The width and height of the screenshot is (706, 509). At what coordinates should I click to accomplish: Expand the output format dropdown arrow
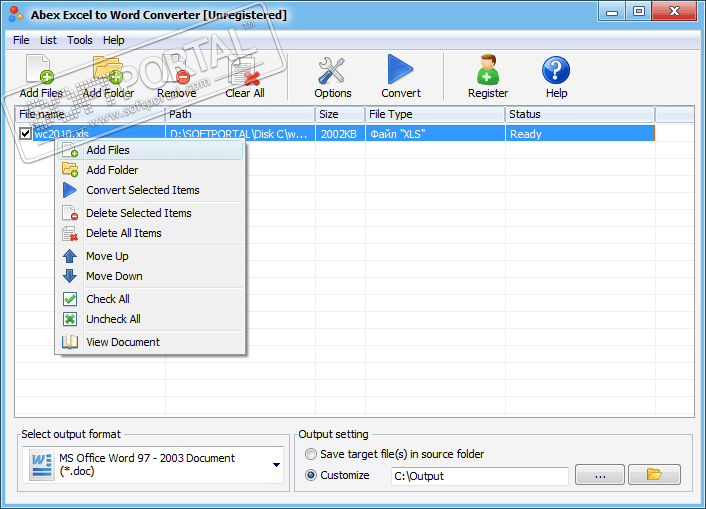point(276,465)
